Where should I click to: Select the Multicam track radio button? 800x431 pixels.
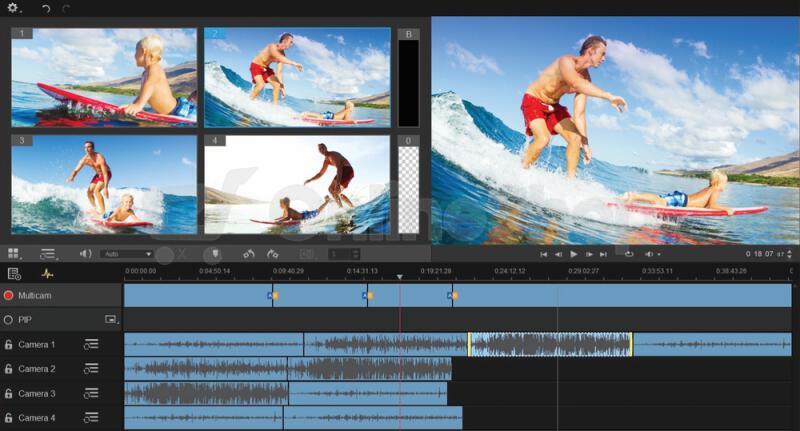(8, 295)
